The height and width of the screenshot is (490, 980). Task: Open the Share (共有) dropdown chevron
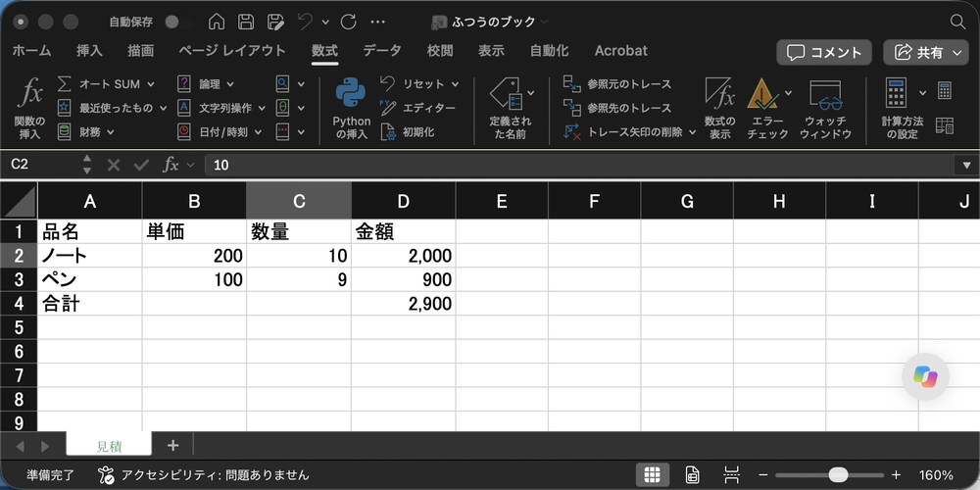click(956, 53)
